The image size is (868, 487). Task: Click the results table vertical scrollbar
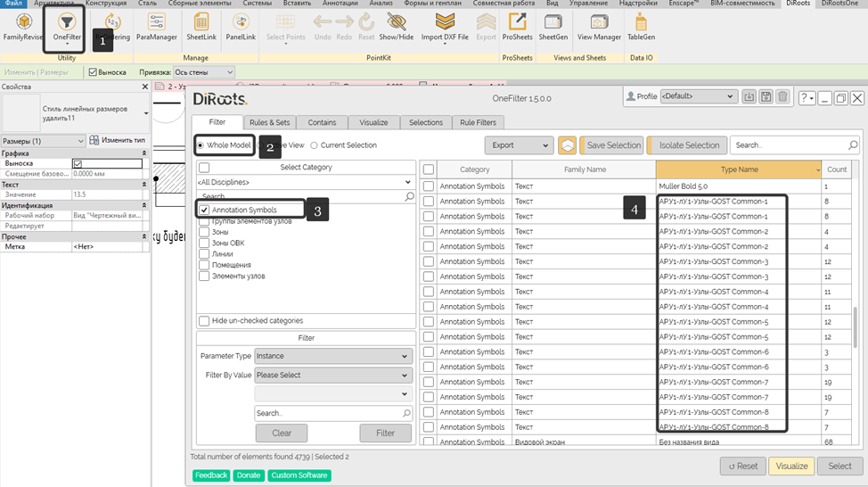856,326
